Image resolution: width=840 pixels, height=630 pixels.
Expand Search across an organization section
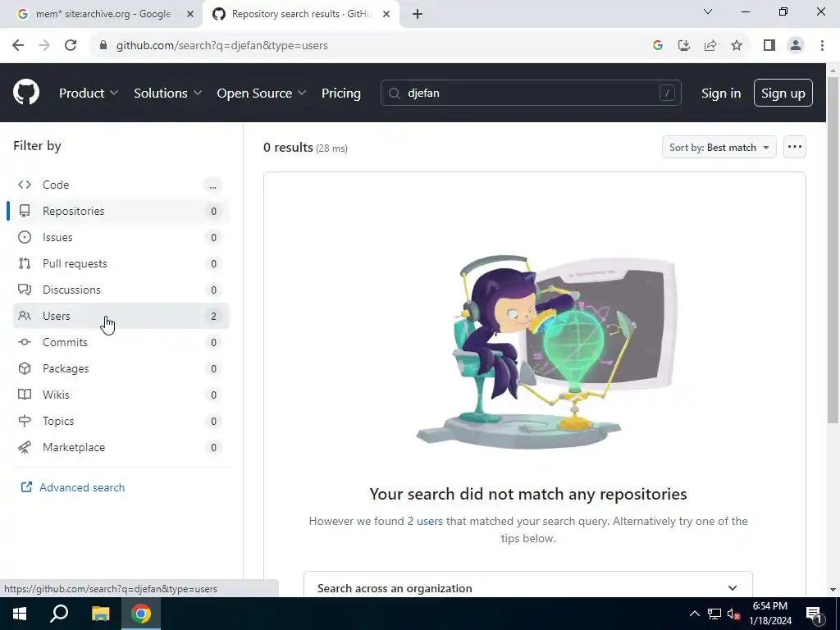click(527, 587)
